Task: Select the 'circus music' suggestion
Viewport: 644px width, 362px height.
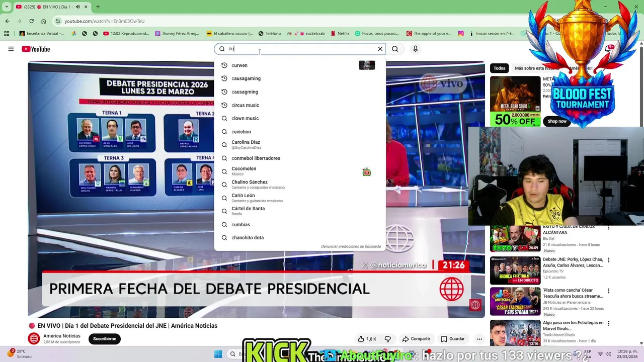Action: tap(300, 105)
